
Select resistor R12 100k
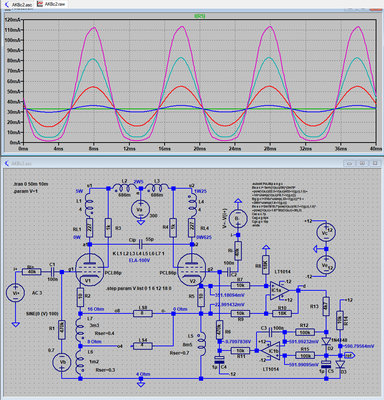tap(305, 332)
